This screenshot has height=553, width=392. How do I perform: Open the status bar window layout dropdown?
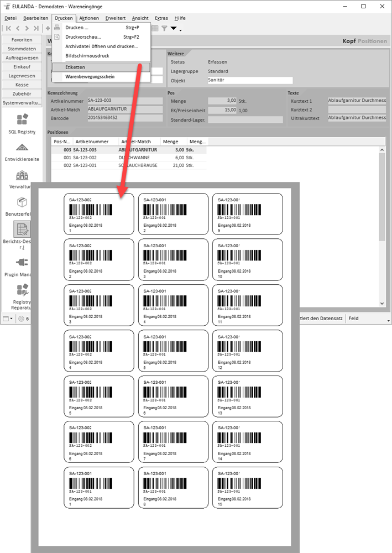tap(8, 319)
